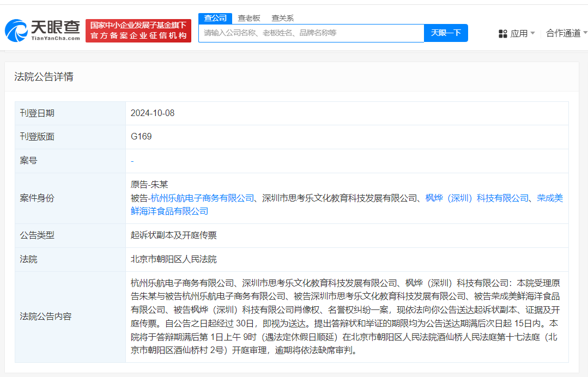Image resolution: width=588 pixels, height=377 pixels.
Task: Open 杭州乐航电子商务有限公司 defendant link
Action: [x=203, y=198]
